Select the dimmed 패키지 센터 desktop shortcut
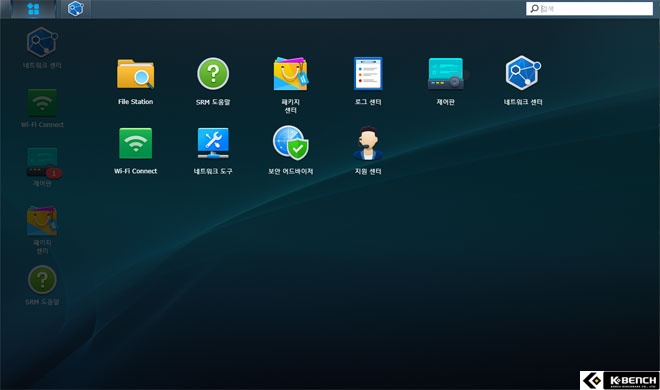 42,221
